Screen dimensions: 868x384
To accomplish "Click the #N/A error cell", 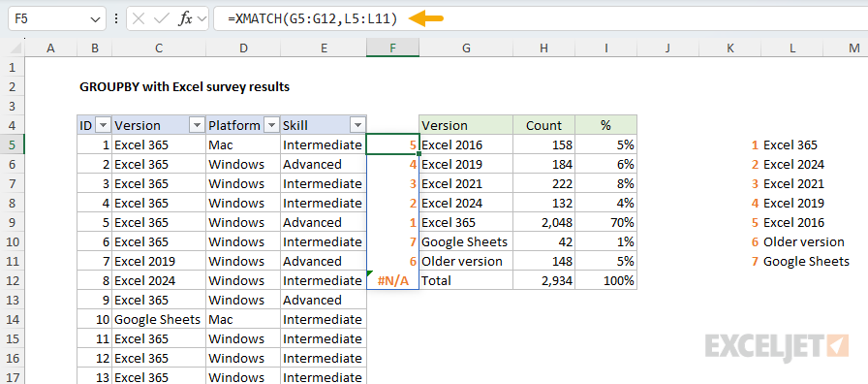I will click(392, 280).
